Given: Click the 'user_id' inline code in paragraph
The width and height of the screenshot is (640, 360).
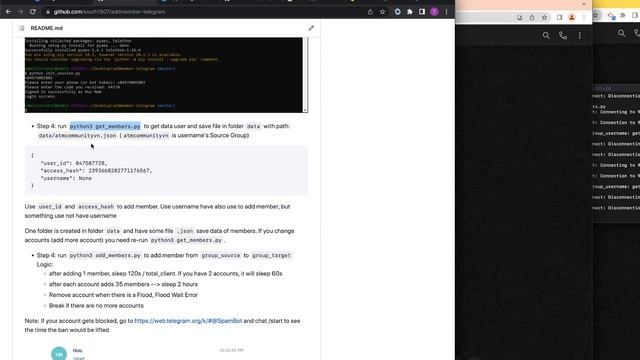Looking at the screenshot, I should tap(50, 207).
